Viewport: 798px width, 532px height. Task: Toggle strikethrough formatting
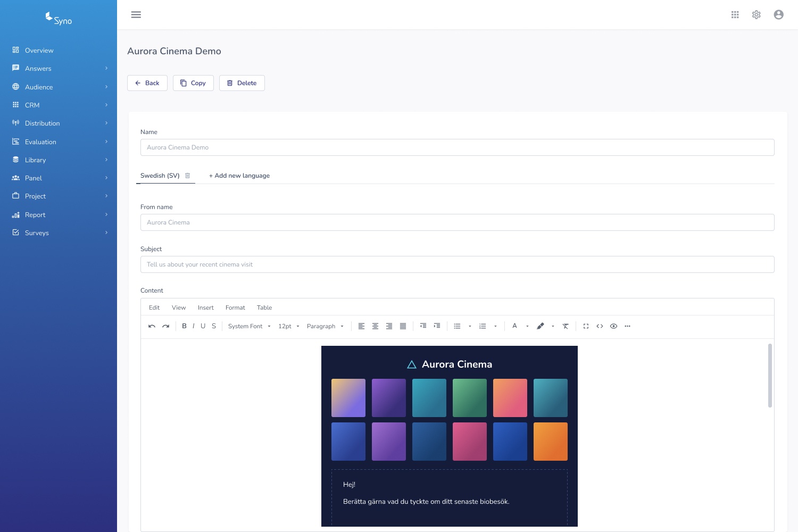(x=214, y=326)
